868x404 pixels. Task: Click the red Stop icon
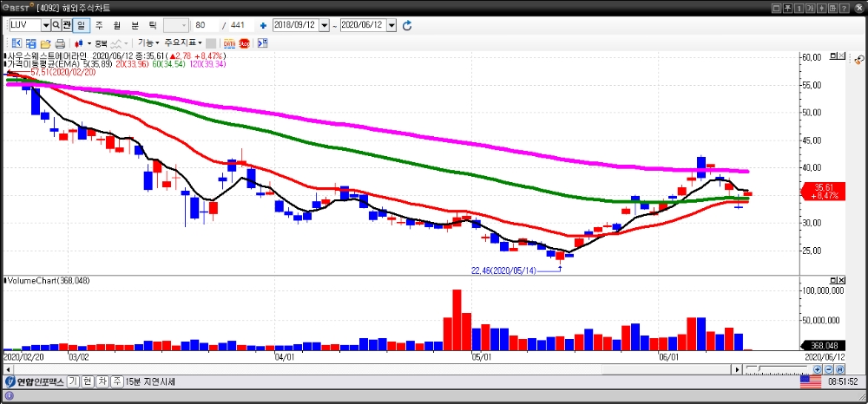click(x=244, y=42)
